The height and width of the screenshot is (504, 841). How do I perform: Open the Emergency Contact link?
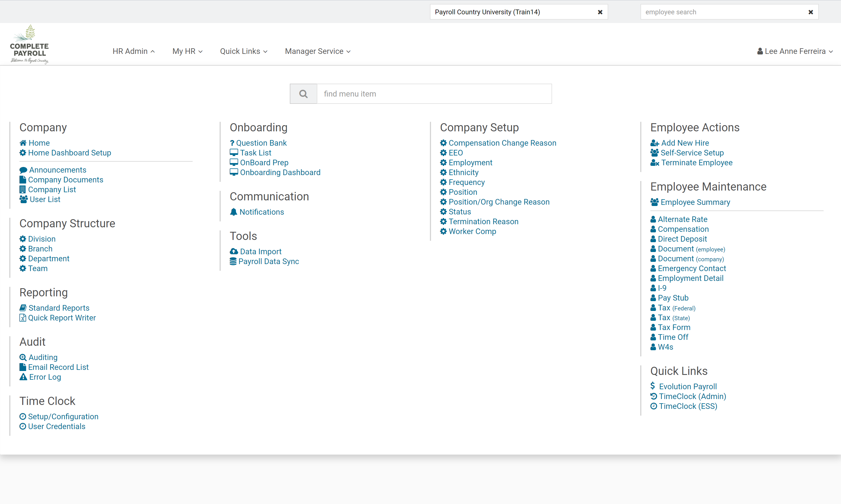pos(692,269)
